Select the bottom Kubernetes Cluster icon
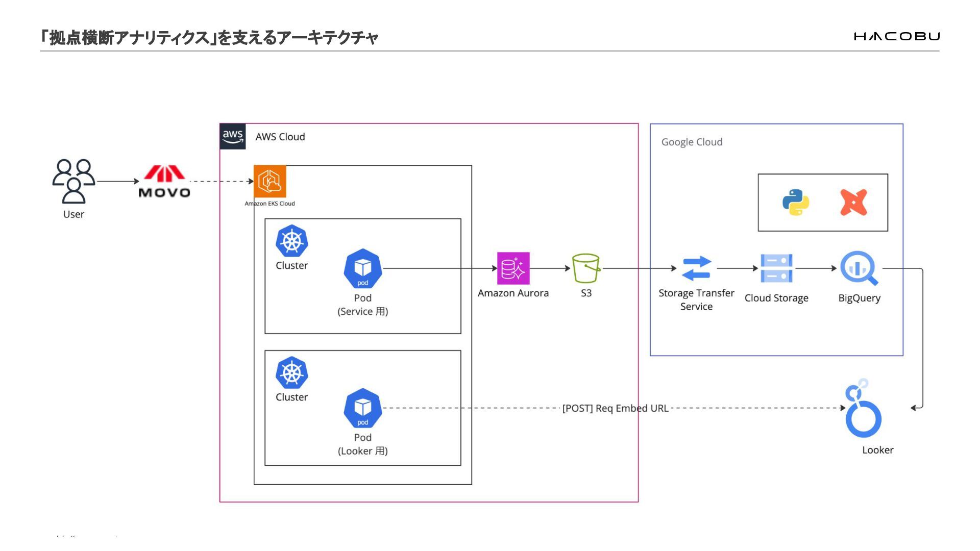The image size is (980, 551). [292, 372]
